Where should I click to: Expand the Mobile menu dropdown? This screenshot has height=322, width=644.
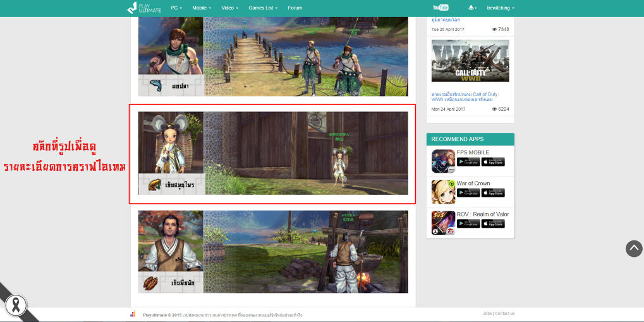pos(202,8)
